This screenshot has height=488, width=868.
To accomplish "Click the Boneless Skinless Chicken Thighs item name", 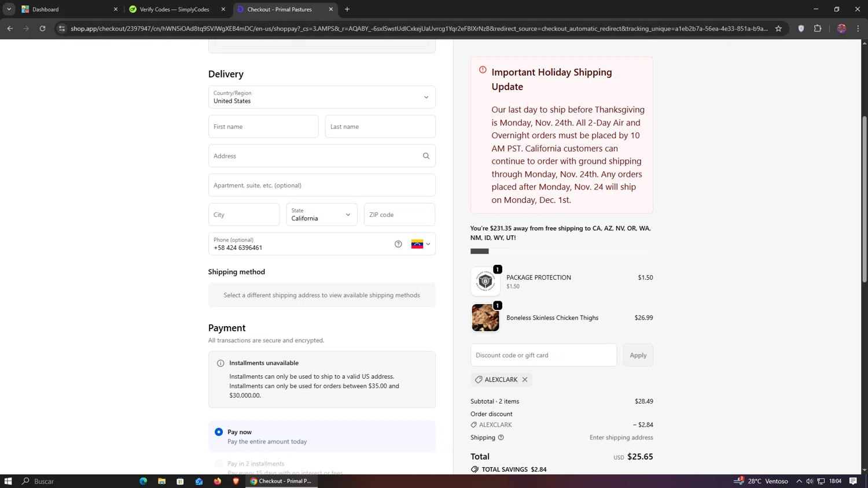I will point(552,318).
